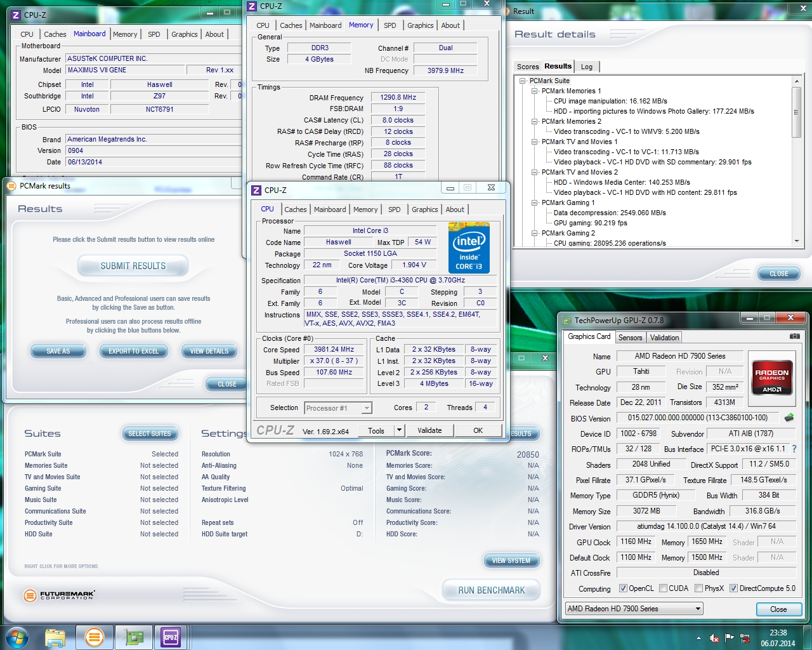The height and width of the screenshot is (650, 812).
Task: Click the VIEW DETAILS button
Action: [x=209, y=351]
